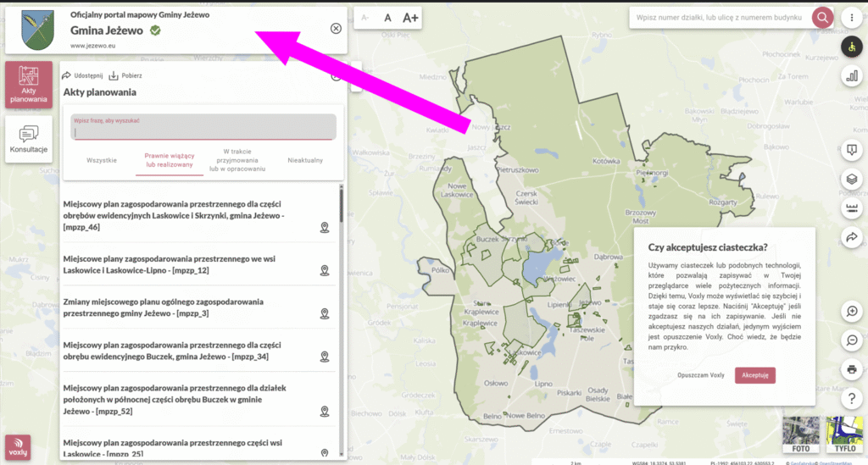
Task: Switch basemap to FOTO imagery
Action: [800, 435]
